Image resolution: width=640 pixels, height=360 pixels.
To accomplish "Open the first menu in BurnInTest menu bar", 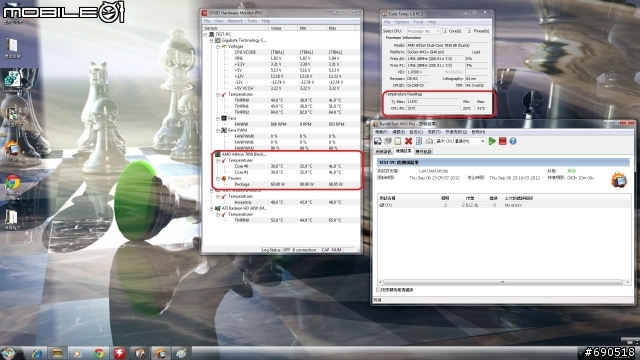I will 381,132.
